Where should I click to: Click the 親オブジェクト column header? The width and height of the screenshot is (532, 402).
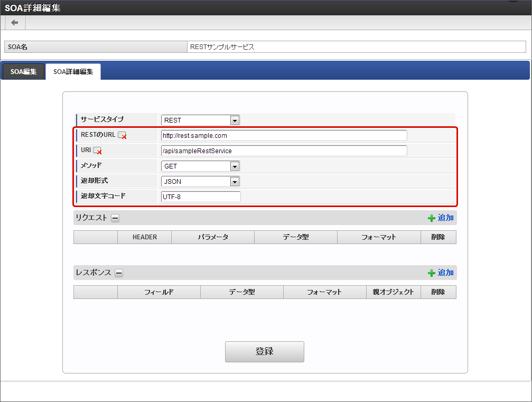tap(394, 292)
